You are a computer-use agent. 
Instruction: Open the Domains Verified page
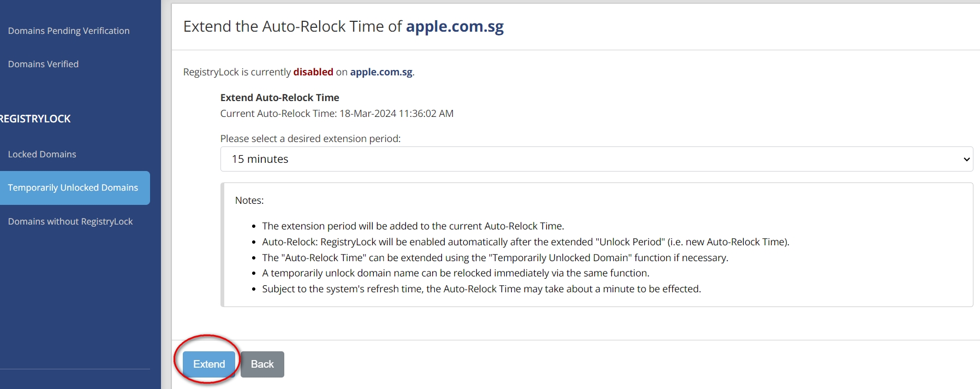click(x=43, y=64)
